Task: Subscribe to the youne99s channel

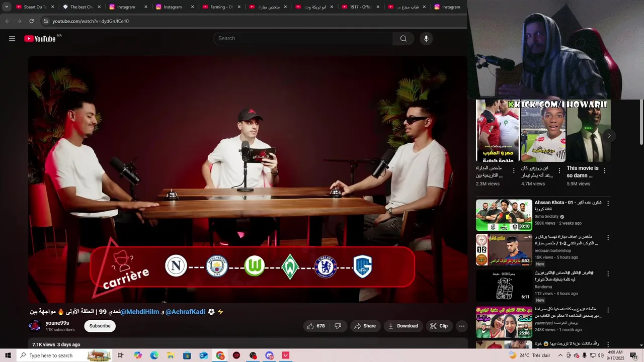Action: [x=100, y=326]
